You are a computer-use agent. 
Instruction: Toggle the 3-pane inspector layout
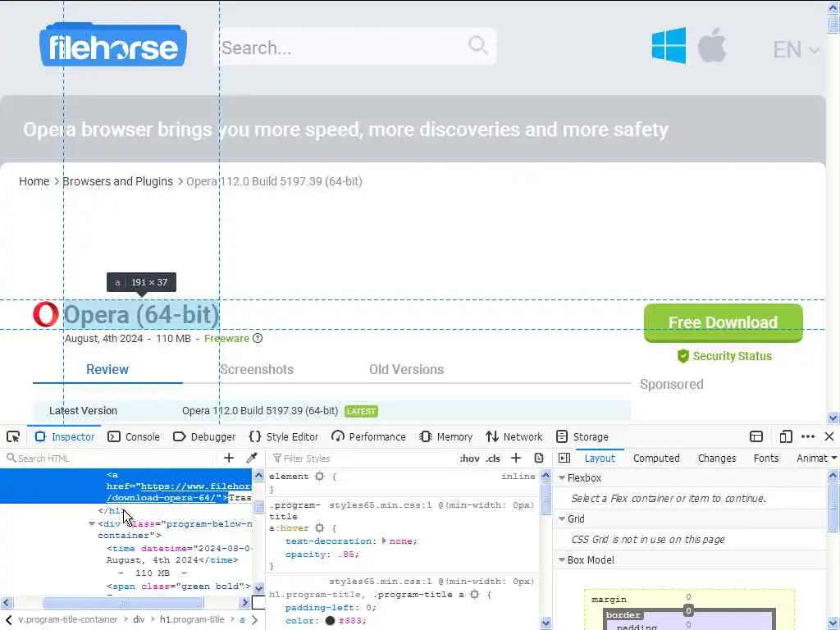564,458
